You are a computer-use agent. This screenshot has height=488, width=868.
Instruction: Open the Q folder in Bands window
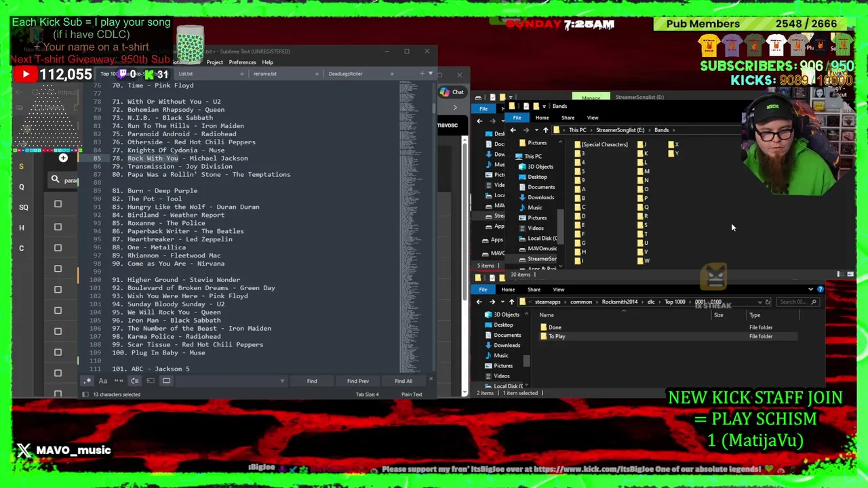(644, 207)
